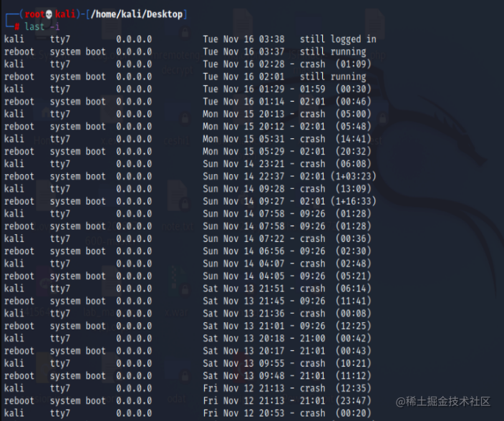Click the "(00:46)" duration value

[353, 102]
